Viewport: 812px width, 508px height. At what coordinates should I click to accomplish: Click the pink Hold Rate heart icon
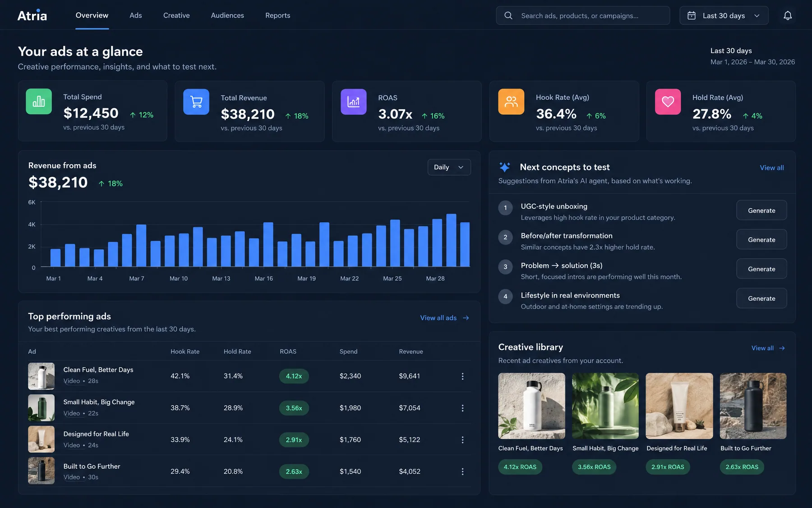tap(668, 102)
